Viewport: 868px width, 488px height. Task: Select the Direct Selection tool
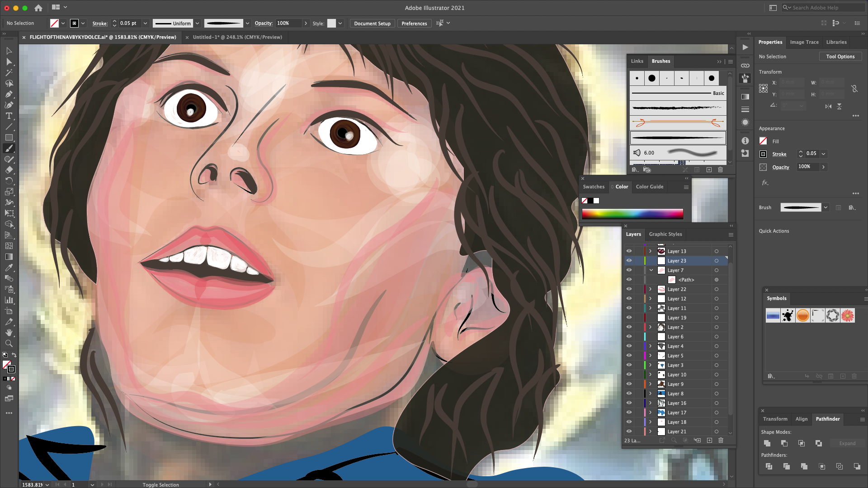(x=9, y=62)
